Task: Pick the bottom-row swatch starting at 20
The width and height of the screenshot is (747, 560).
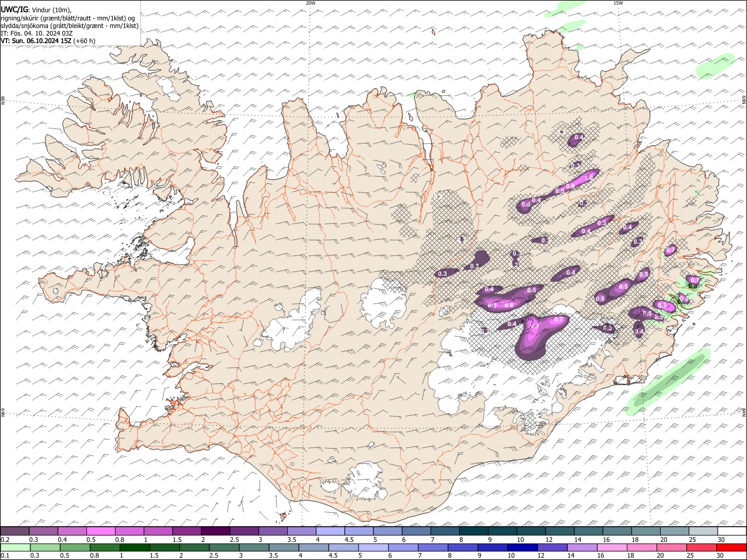Action: tap(671, 547)
